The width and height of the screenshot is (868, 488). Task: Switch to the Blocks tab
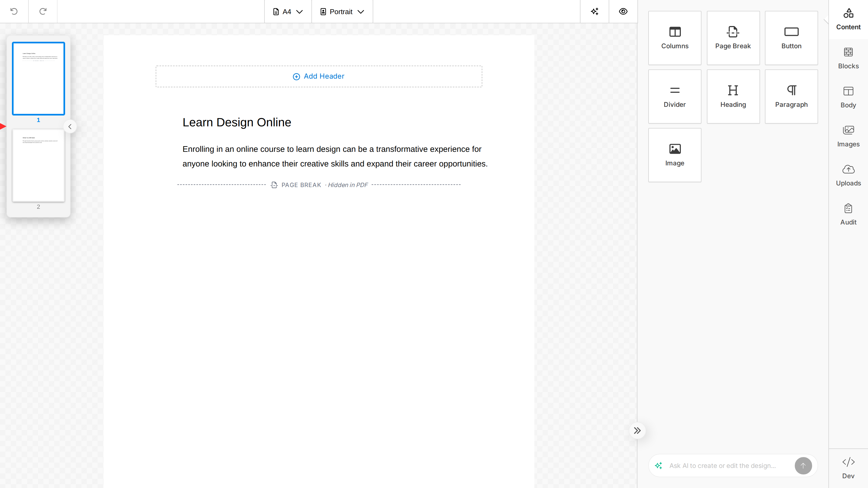click(848, 59)
